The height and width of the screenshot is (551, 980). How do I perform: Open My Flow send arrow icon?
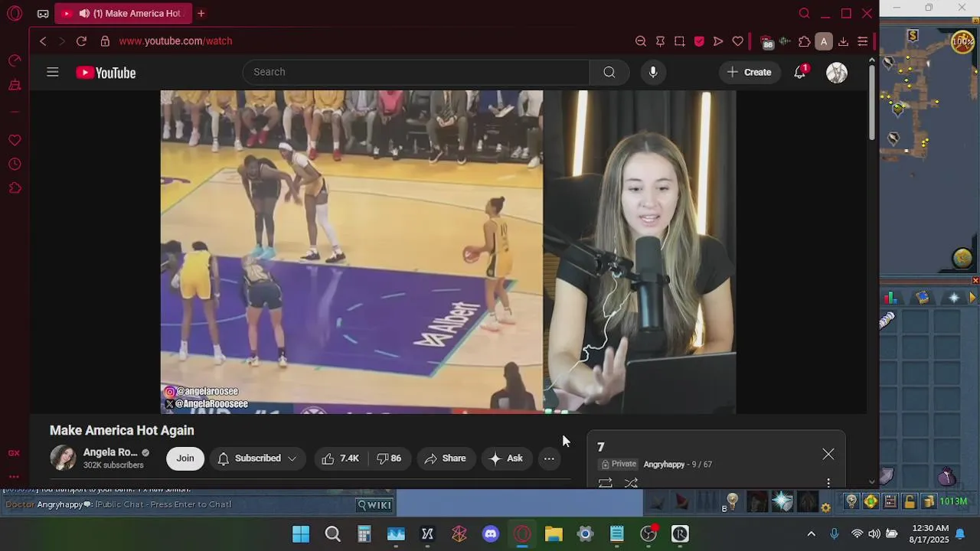click(718, 41)
